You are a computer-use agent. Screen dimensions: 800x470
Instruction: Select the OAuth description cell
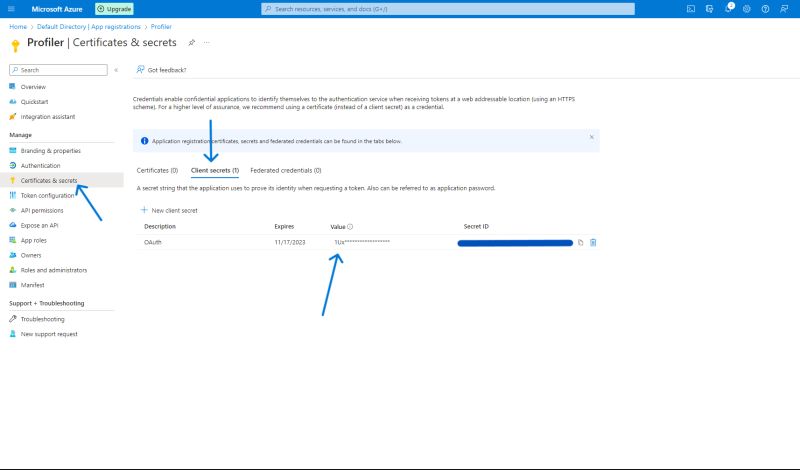click(x=153, y=242)
